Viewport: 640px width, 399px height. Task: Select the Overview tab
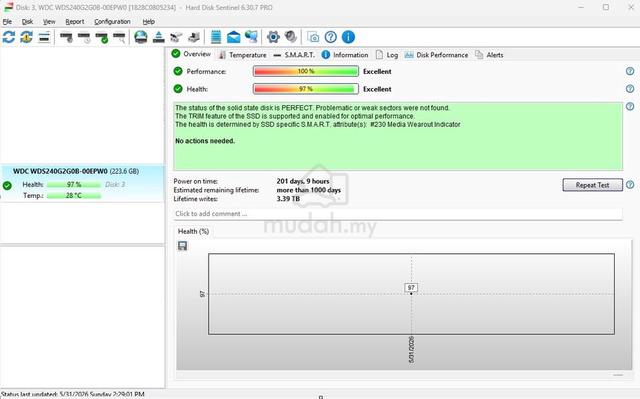pyautogui.click(x=191, y=54)
